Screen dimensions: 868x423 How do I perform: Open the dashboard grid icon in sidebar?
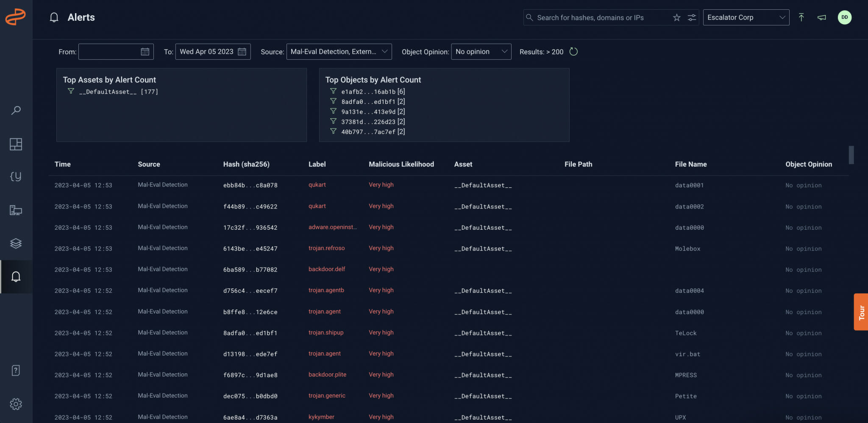pos(16,144)
